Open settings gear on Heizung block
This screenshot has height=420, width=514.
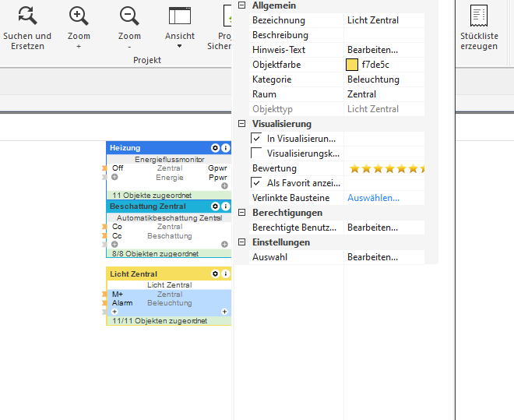pyautogui.click(x=216, y=147)
